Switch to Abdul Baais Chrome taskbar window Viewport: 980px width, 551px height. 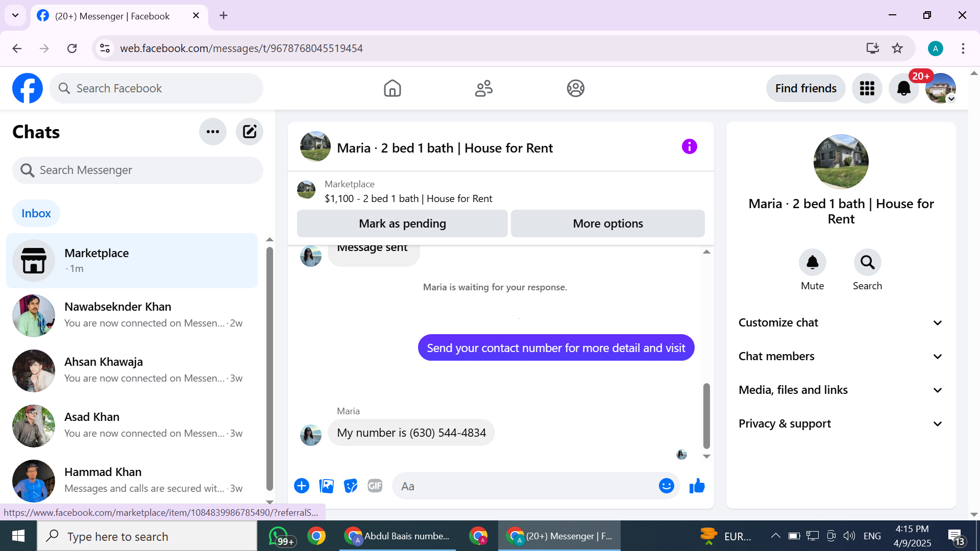click(398, 536)
